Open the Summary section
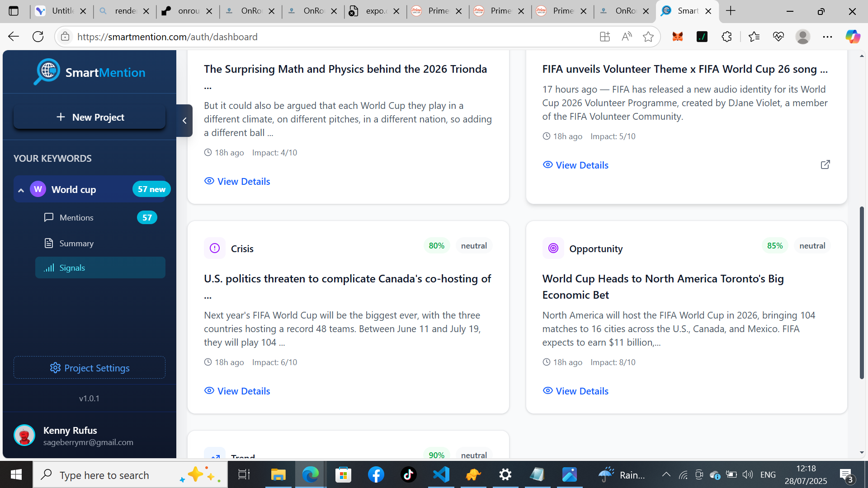Viewport: 868px width, 488px height. (x=76, y=243)
